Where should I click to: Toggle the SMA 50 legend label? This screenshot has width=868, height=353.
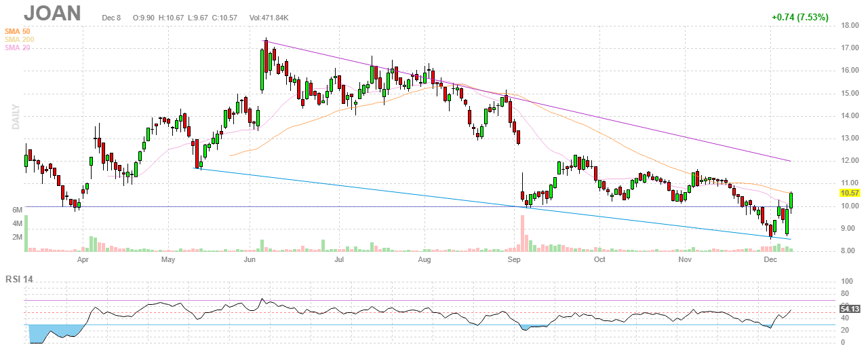point(18,31)
